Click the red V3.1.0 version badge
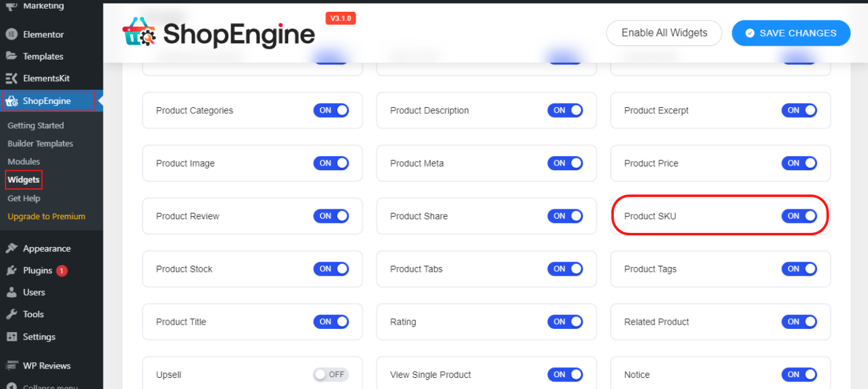 click(340, 18)
